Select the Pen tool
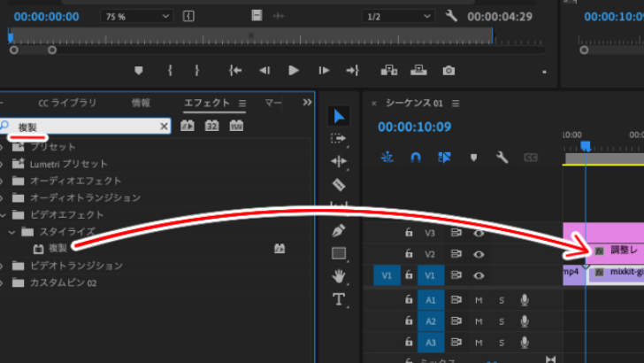 [339, 230]
